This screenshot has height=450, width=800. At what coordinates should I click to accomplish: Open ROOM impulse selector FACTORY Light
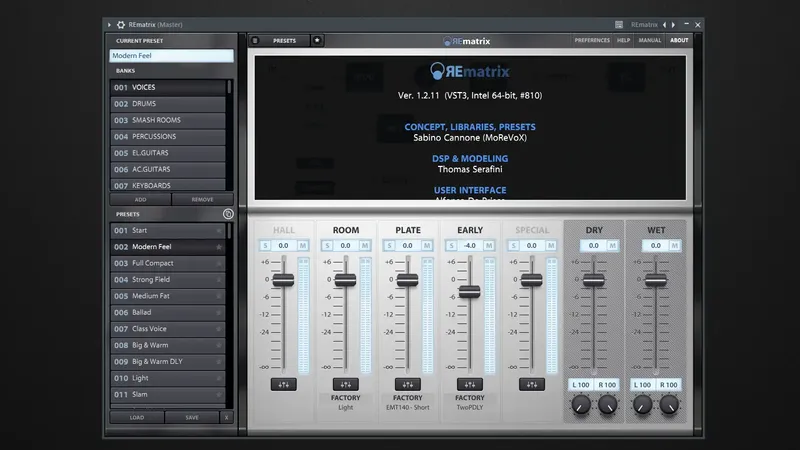click(x=345, y=403)
